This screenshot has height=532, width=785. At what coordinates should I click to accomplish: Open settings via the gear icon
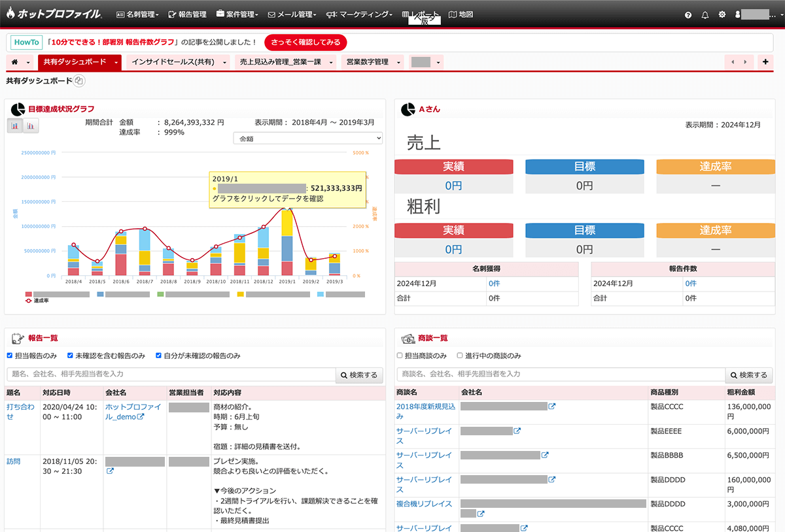722,14
